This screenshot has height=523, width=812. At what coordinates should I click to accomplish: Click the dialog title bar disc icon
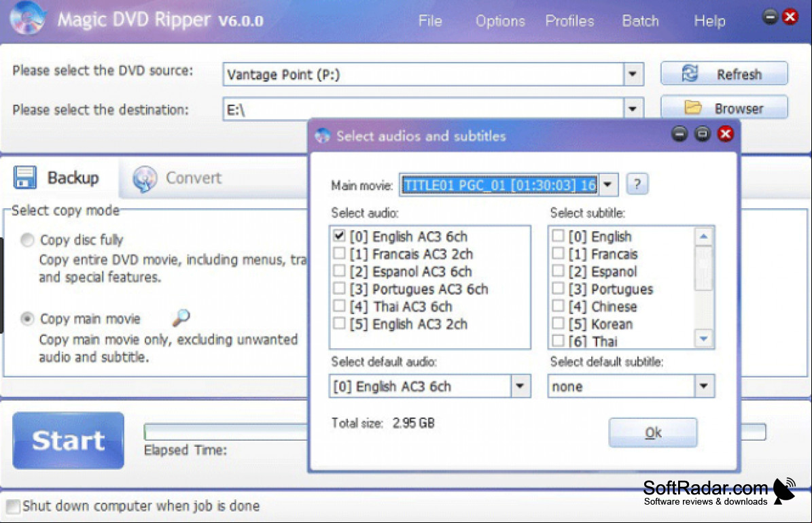click(x=322, y=136)
